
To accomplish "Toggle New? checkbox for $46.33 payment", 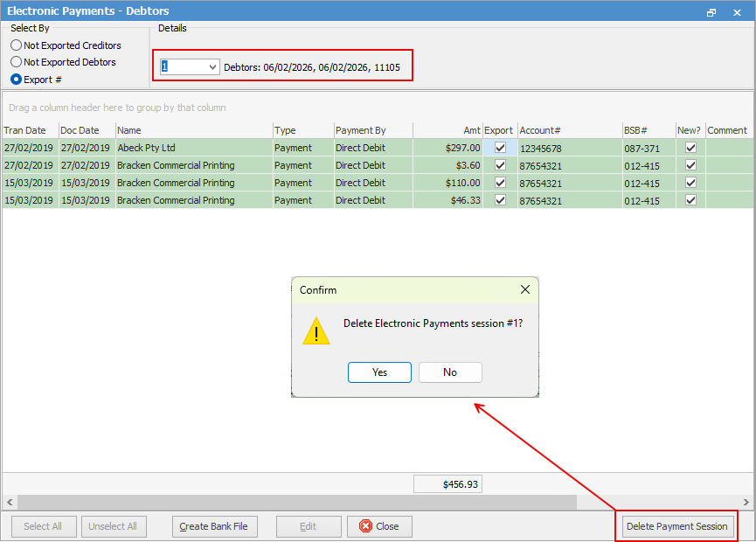I will (x=690, y=200).
